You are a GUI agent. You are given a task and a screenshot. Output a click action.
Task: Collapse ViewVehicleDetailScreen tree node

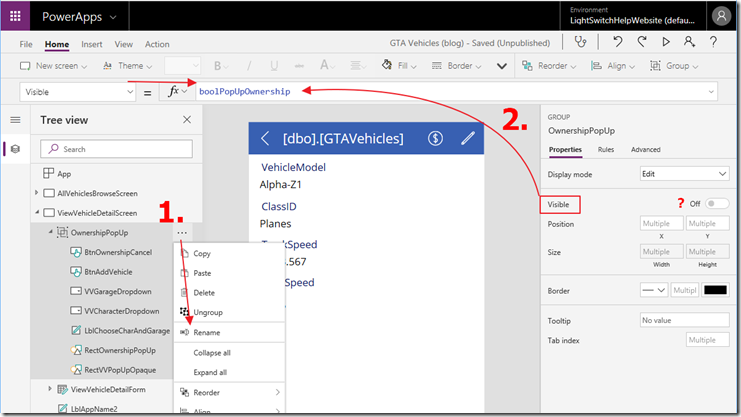coord(37,213)
